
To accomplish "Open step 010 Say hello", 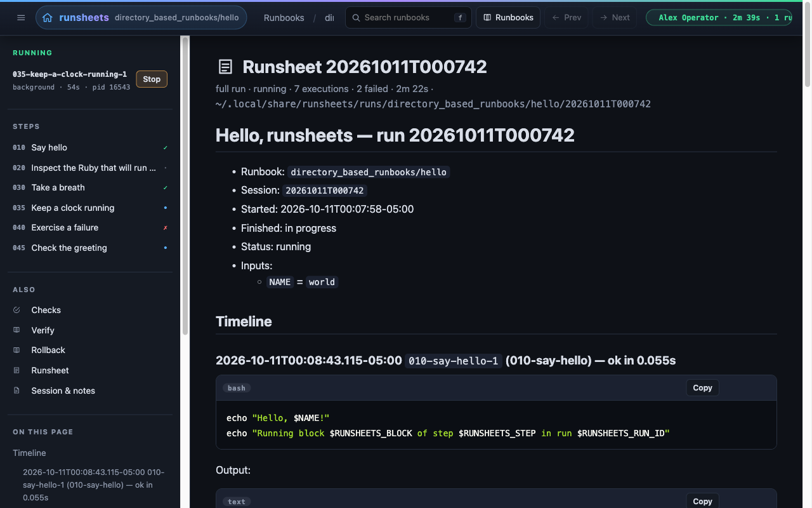I will click(x=90, y=147).
